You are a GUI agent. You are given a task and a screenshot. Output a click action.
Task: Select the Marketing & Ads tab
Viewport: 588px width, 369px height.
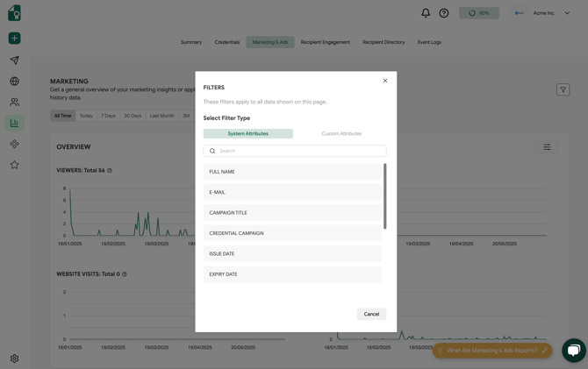coord(270,42)
